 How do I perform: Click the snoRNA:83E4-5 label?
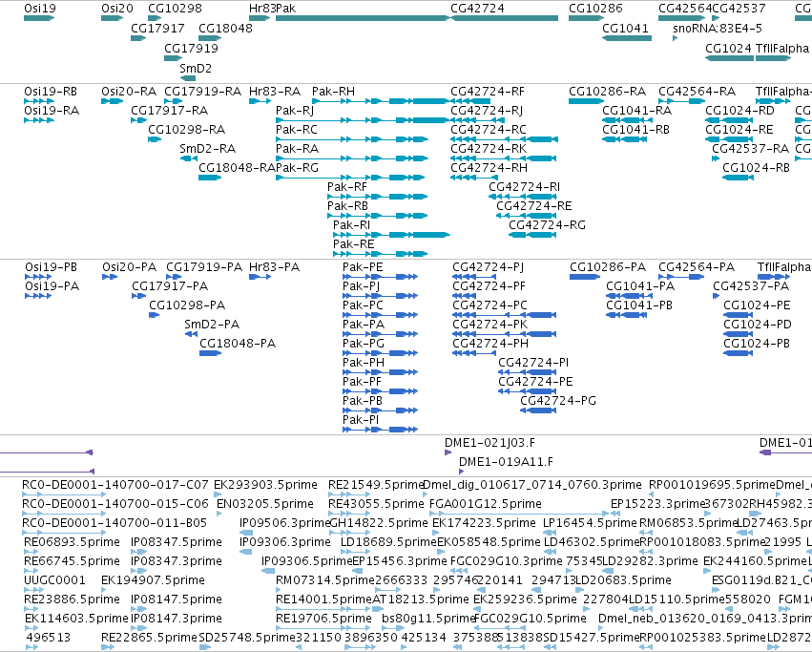[x=718, y=29]
